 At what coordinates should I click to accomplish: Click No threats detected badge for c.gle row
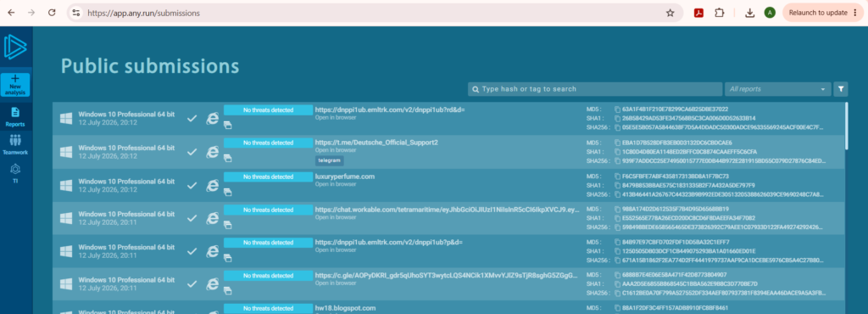point(268,276)
